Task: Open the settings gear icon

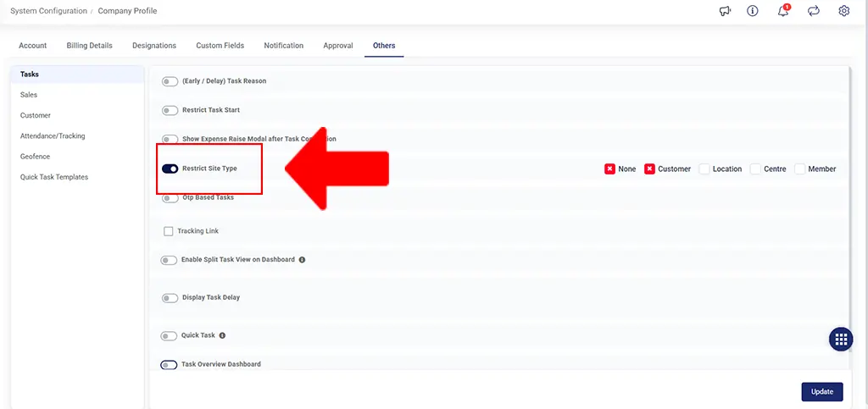Action: pos(843,11)
